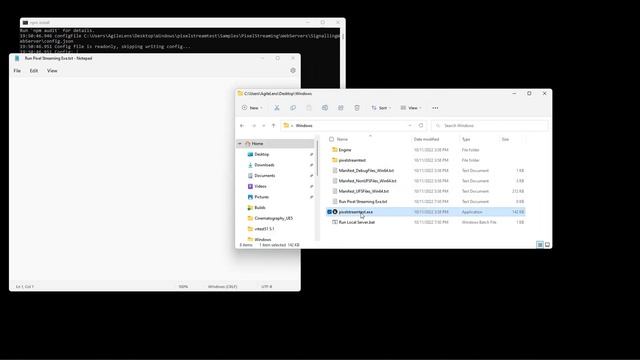Viewport: 640px width, 360px height.
Task: Click the Notepad app icon in title bar
Action: coord(17,58)
